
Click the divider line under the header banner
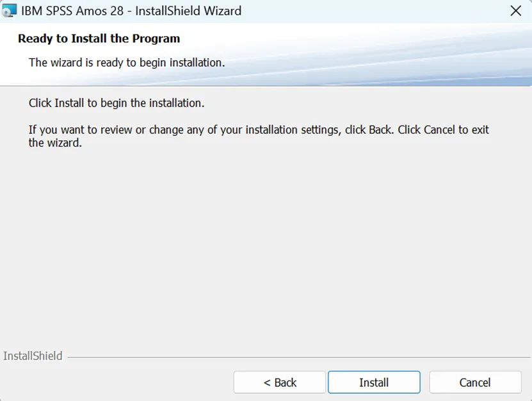coord(266,86)
